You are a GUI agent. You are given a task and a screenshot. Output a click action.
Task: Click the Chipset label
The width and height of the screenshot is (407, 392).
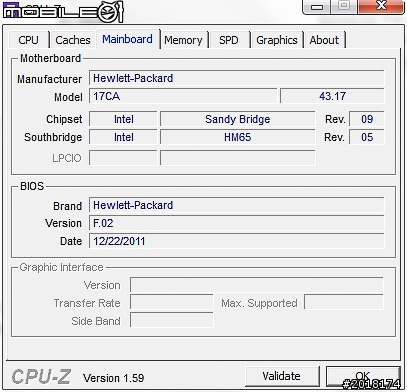coord(64,119)
